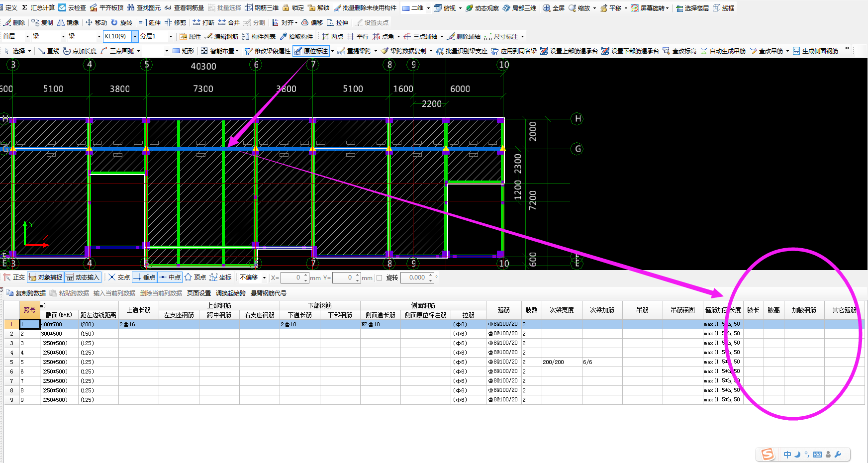868x463 pixels.
Task: Click 锁定 lock tool
Action: [x=293, y=8]
